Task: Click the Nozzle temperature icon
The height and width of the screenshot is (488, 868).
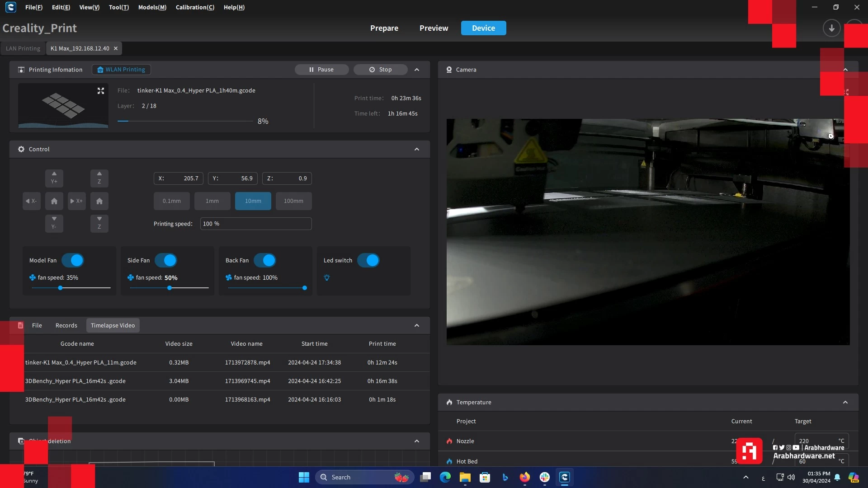Action: (449, 441)
